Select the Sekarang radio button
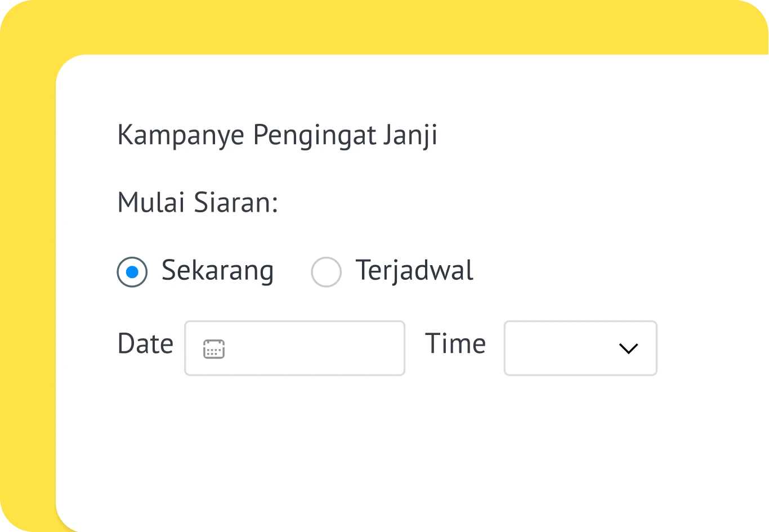The width and height of the screenshot is (769, 532). pos(132,272)
